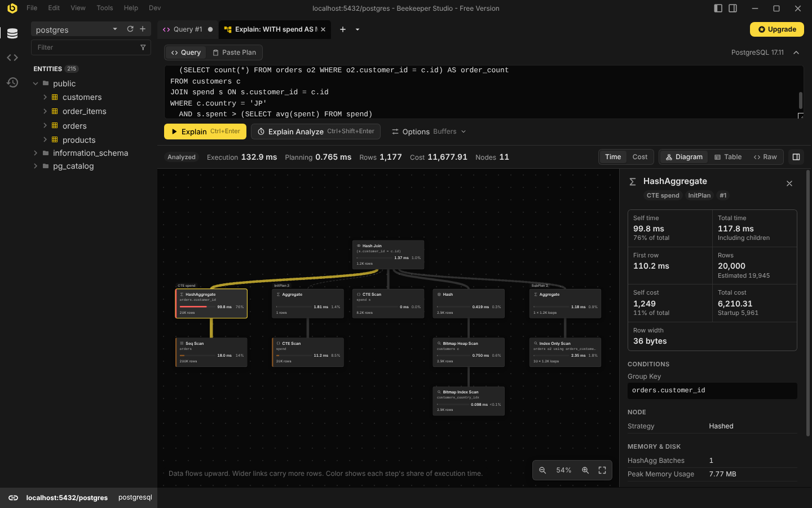Select the Bitmap Heap Scan node
Screen dimensions: 812x508
tap(469, 352)
